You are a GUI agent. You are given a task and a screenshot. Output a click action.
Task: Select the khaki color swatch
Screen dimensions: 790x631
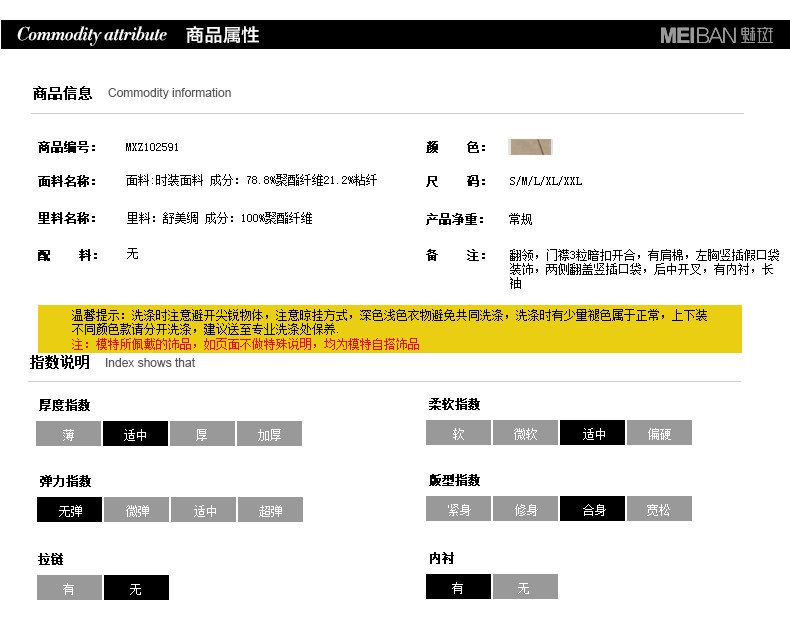pyautogui.click(x=531, y=147)
